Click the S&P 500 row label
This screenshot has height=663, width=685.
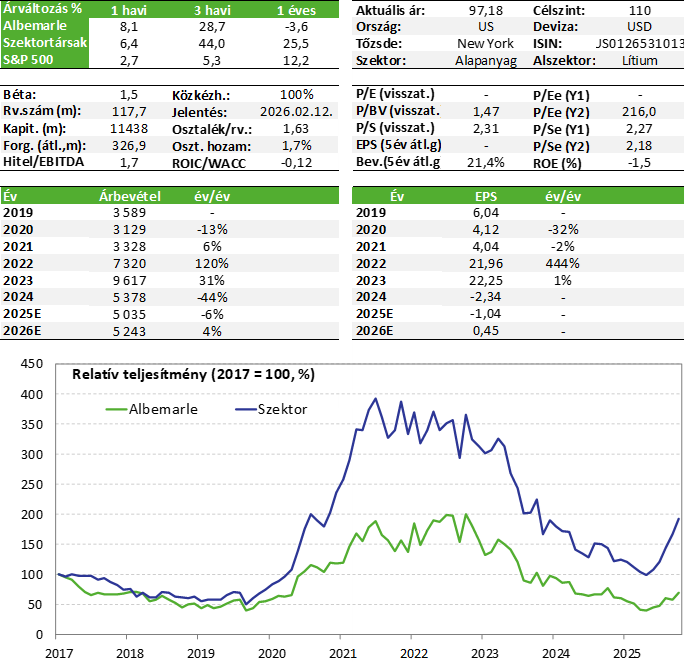click(28, 60)
